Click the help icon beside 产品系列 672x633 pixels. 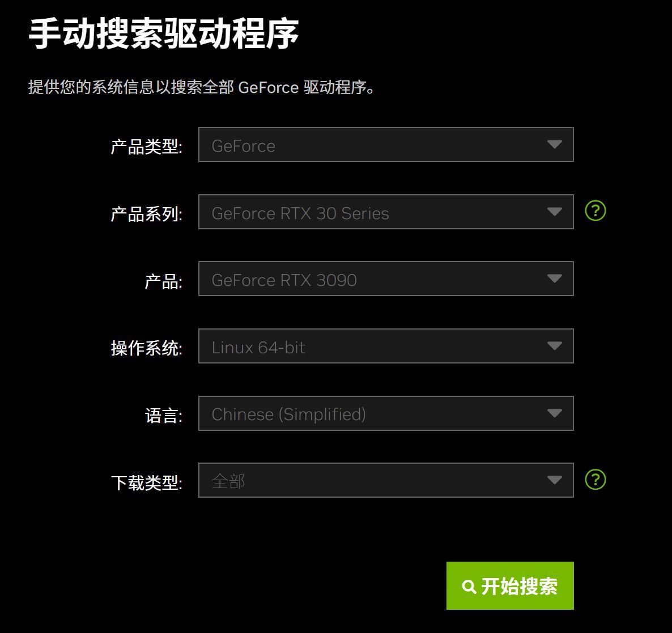tap(596, 211)
